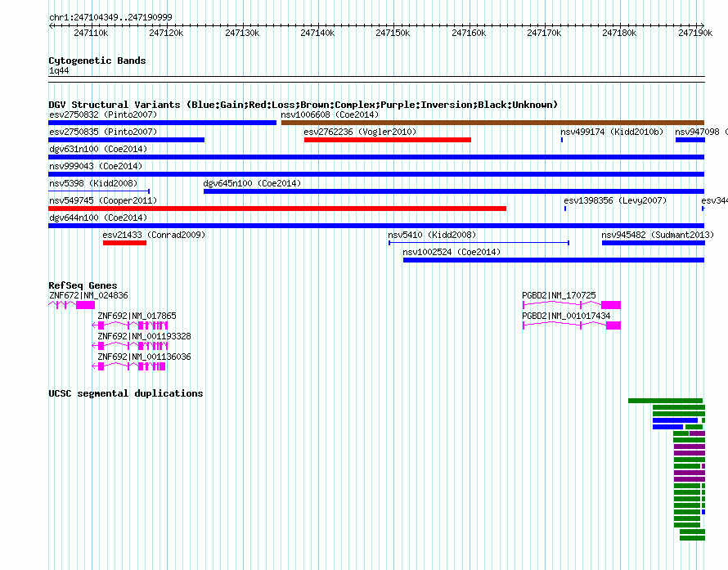Click the esv2750835 (Pinto2007) label

[103, 132]
